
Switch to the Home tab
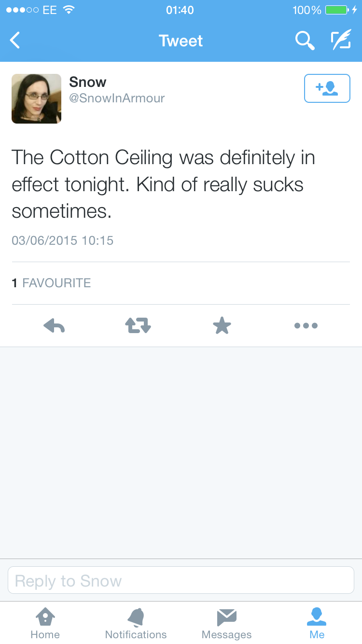click(45, 623)
